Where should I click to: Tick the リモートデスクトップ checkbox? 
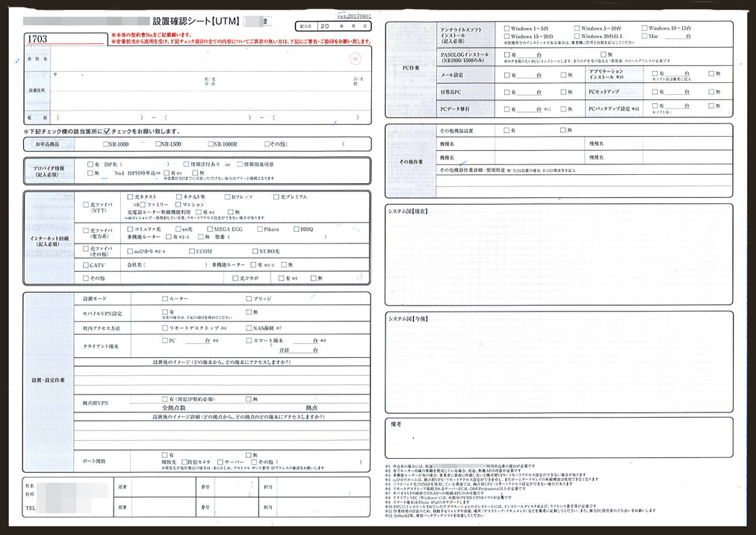165,328
